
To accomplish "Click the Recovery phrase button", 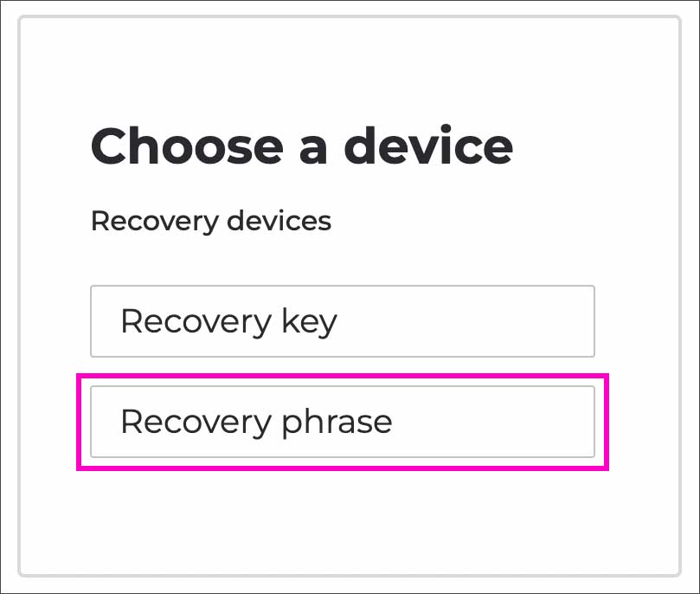I will tap(342, 422).
